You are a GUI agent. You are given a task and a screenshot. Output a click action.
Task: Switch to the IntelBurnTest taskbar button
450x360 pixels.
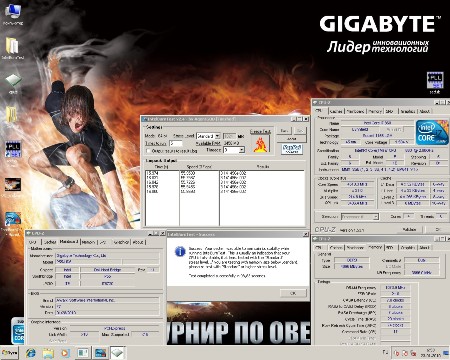100,353
